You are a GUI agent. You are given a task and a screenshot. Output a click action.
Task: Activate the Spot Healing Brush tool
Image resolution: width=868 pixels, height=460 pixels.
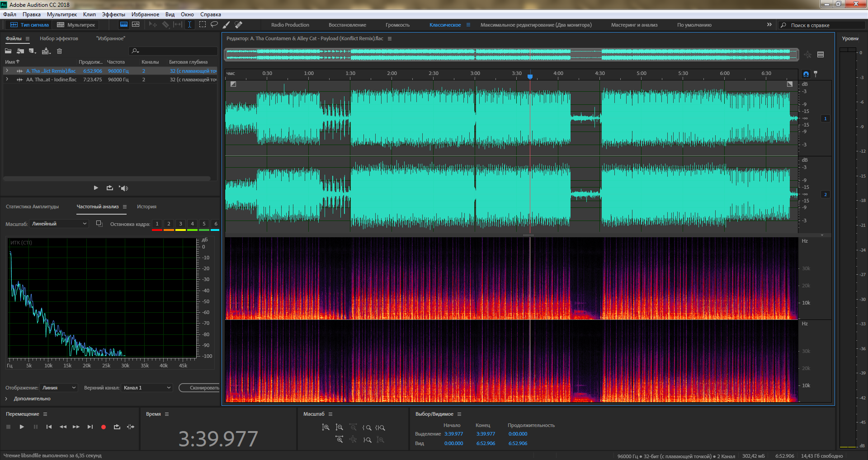tap(239, 25)
